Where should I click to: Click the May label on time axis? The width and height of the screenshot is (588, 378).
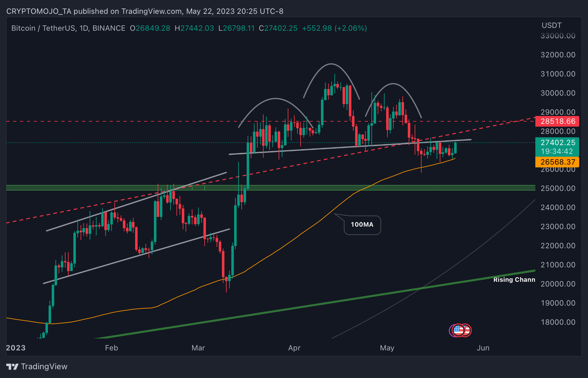coord(387,348)
